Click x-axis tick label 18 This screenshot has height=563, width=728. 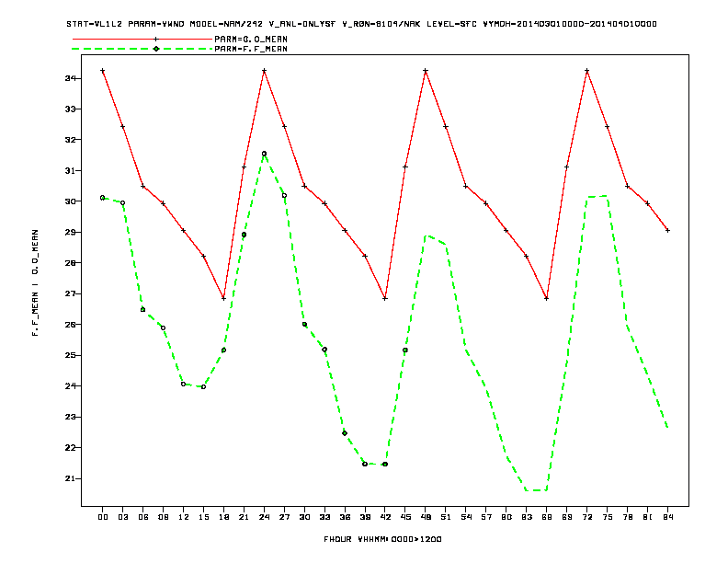pos(223,517)
